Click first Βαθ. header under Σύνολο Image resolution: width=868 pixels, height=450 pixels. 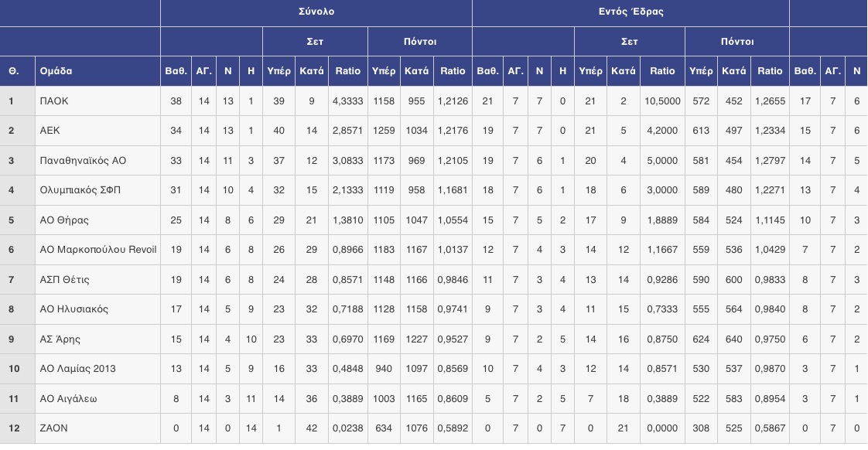pos(176,71)
